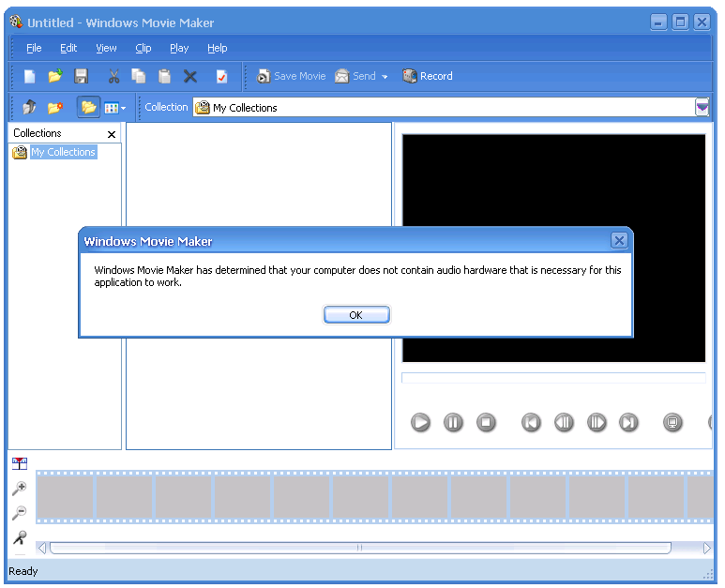This screenshot has width=725, height=588.
Task: Click the Forward (next clip) button
Action: point(628,422)
